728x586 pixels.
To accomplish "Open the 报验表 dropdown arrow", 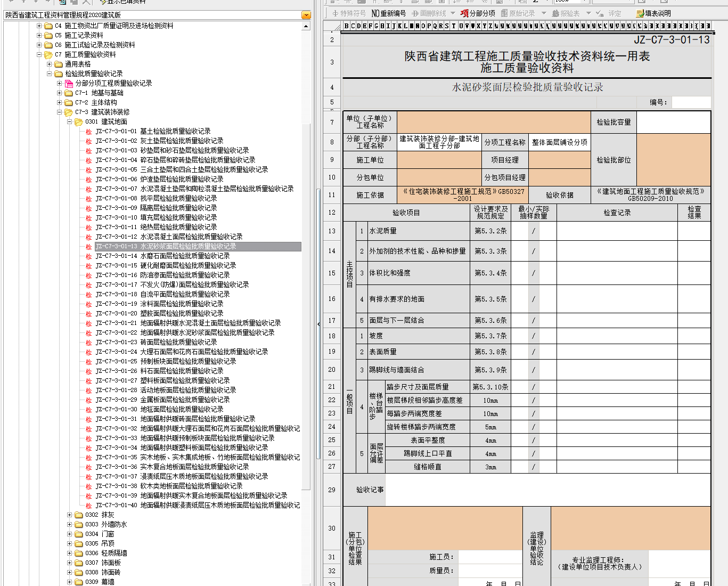I will point(588,13).
